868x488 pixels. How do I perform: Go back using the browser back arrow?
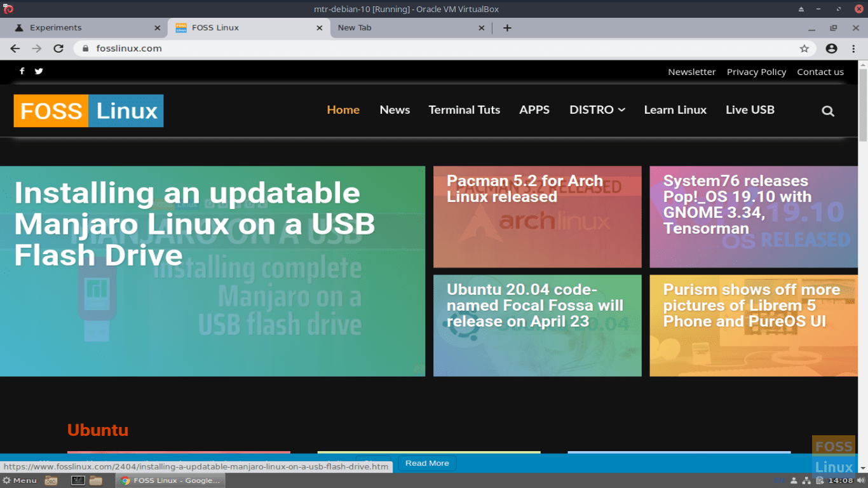pyautogui.click(x=15, y=48)
